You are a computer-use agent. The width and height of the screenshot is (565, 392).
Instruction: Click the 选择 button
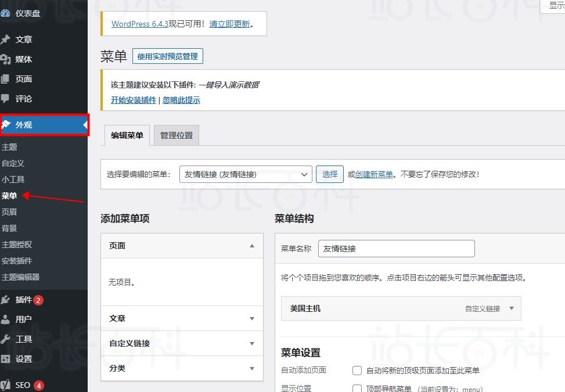pyautogui.click(x=330, y=174)
